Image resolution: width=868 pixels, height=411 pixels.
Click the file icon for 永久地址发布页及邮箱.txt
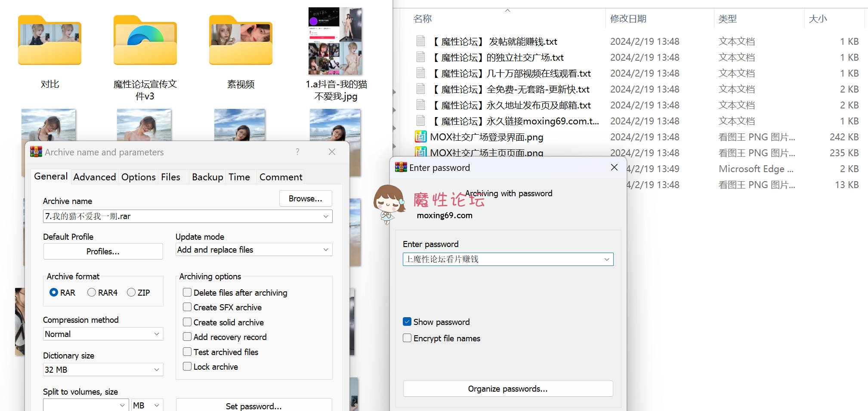[420, 105]
